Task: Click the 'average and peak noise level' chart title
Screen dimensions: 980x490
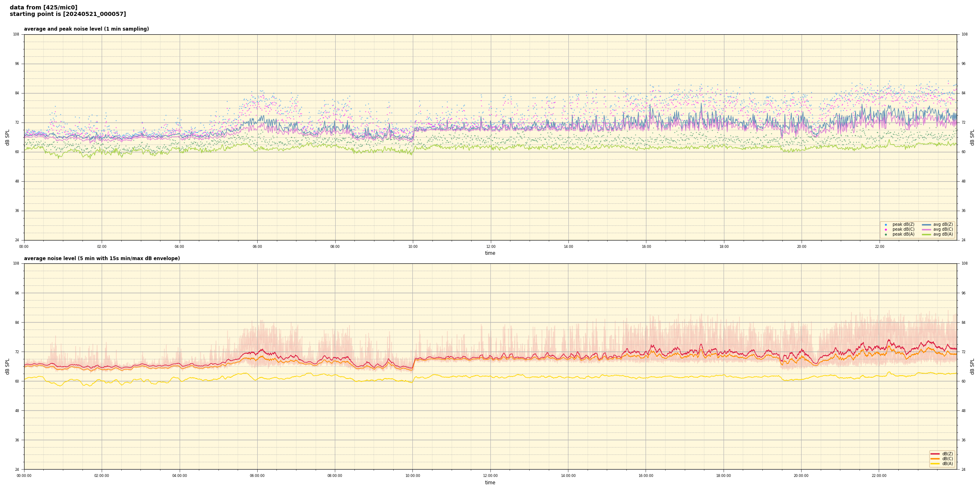Action: point(86,29)
